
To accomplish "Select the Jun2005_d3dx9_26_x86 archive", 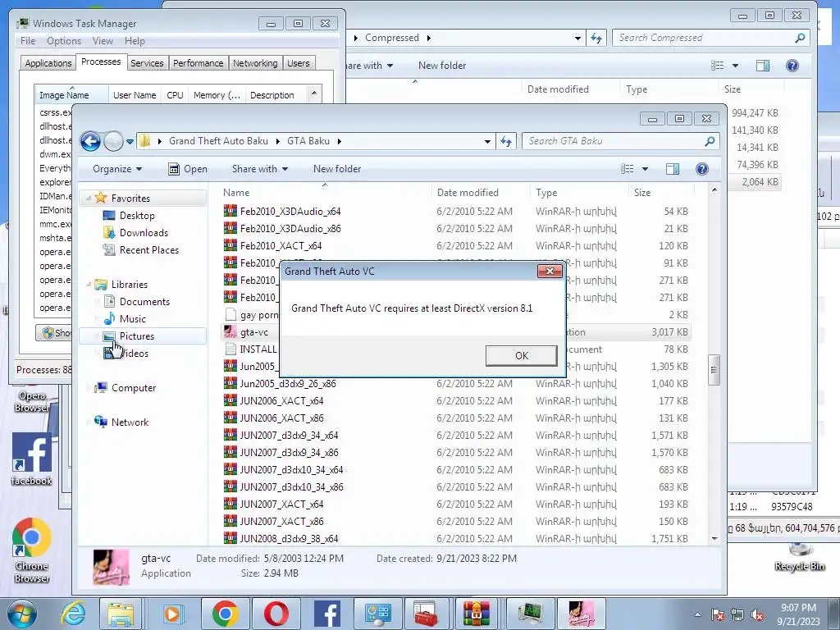I will [x=288, y=384].
